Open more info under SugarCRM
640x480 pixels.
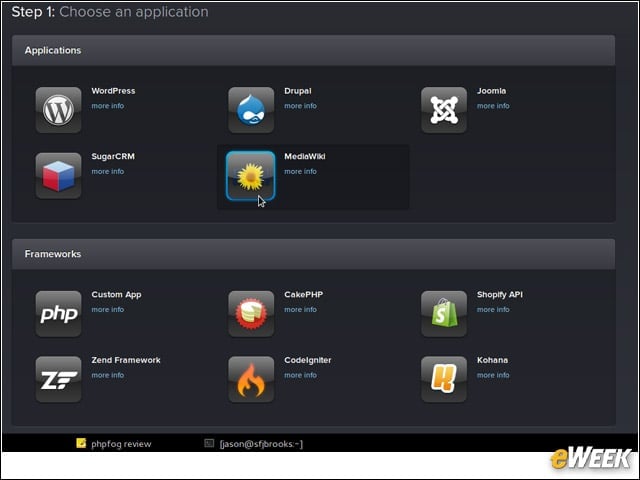108,171
